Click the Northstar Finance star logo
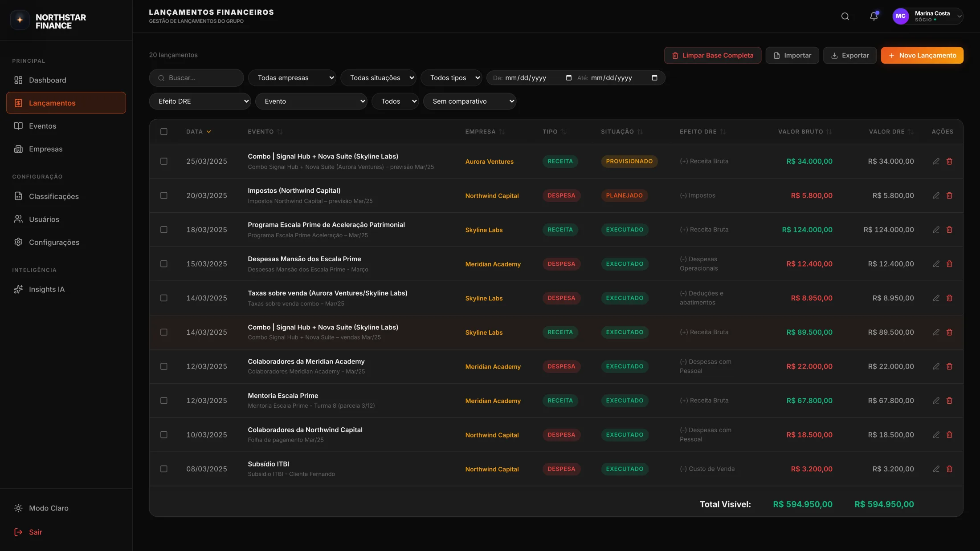Viewport: 980px width, 551px height. [x=20, y=20]
